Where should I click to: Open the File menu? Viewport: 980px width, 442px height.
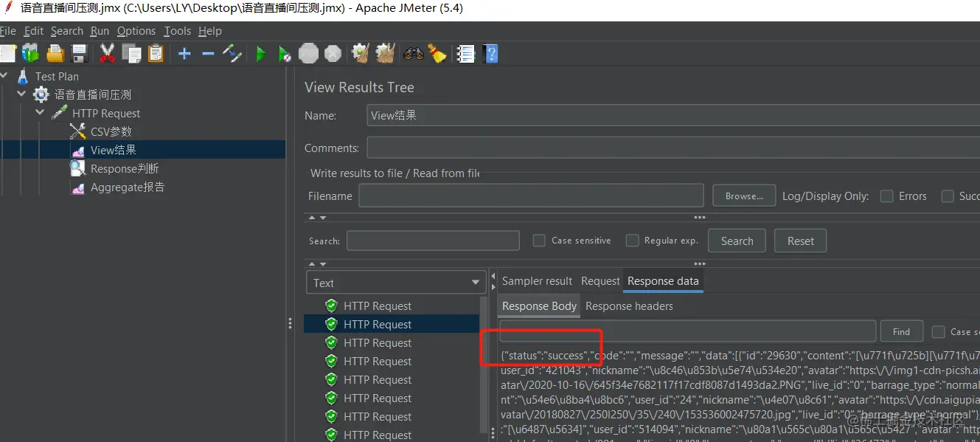coord(7,31)
